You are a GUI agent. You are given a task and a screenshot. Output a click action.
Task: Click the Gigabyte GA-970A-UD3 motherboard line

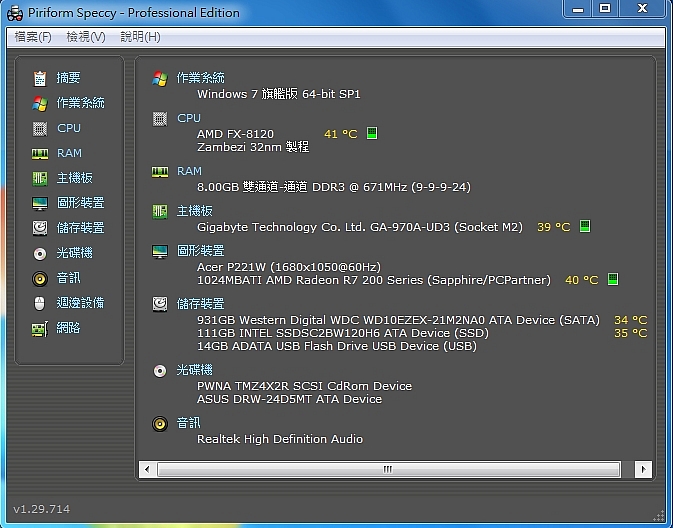(360, 227)
